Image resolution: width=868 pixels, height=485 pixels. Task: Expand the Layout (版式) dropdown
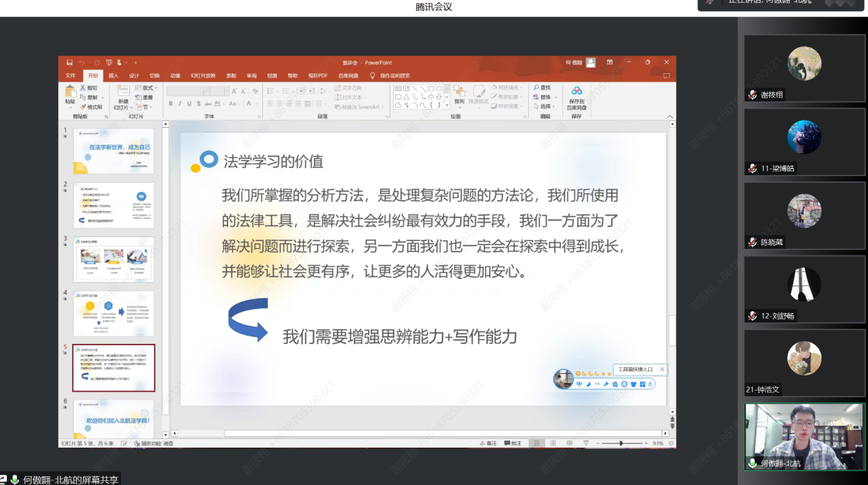[x=146, y=88]
